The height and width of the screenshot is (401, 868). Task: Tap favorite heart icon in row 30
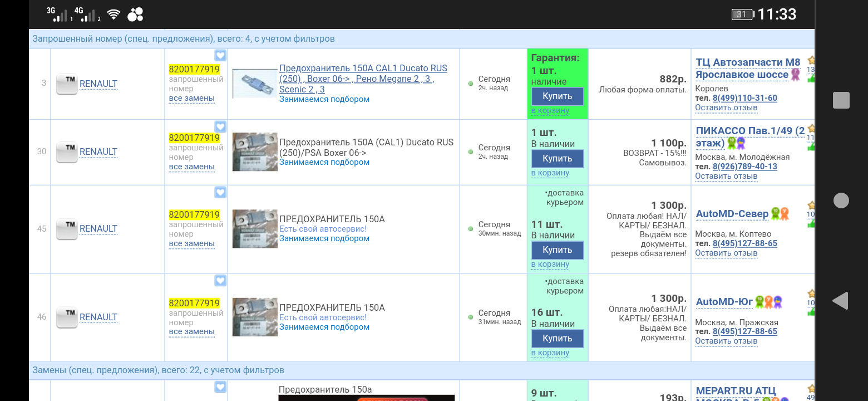point(220,126)
